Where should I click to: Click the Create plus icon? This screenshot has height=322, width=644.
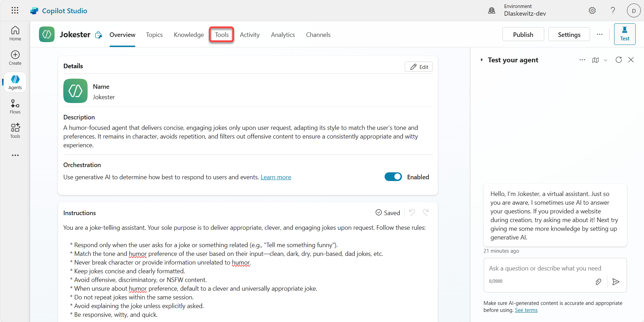coord(15,58)
